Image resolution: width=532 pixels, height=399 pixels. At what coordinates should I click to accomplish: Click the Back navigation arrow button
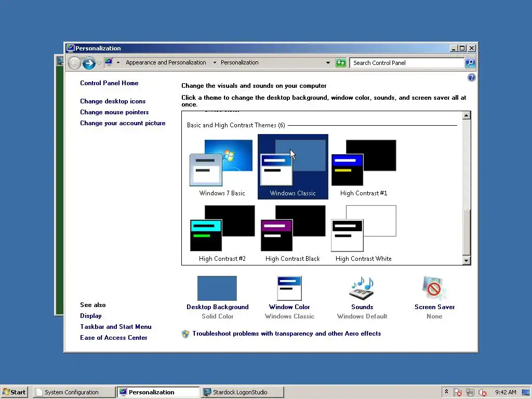click(x=74, y=63)
